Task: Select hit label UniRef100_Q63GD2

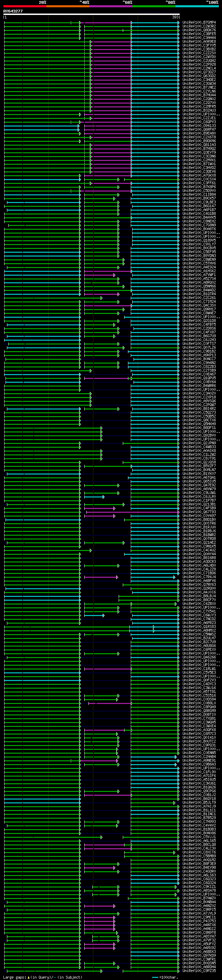Action: [199, 76]
